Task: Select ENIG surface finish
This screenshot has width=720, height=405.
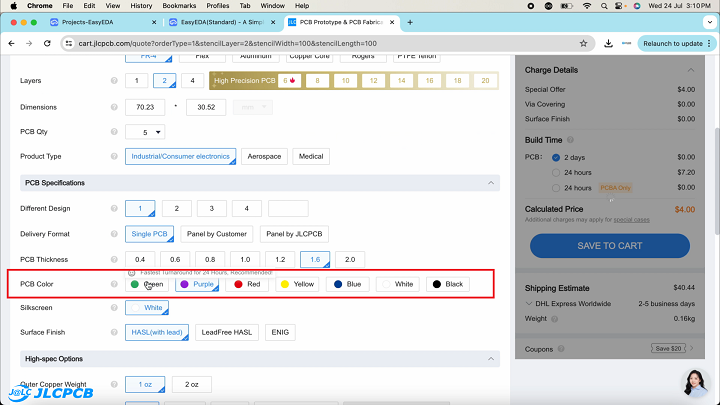Action: click(x=280, y=332)
